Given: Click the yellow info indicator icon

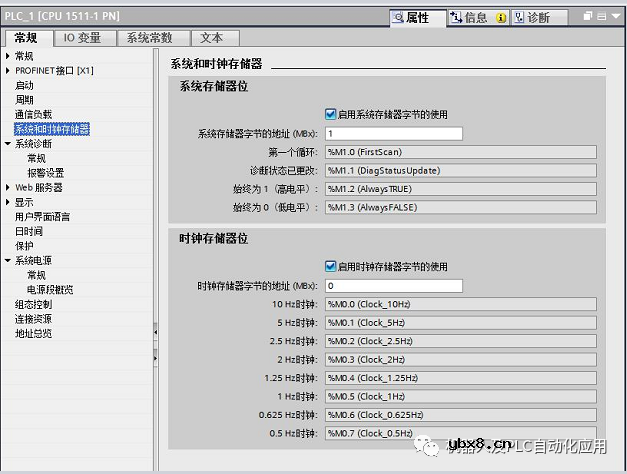Looking at the screenshot, I should 501,18.
